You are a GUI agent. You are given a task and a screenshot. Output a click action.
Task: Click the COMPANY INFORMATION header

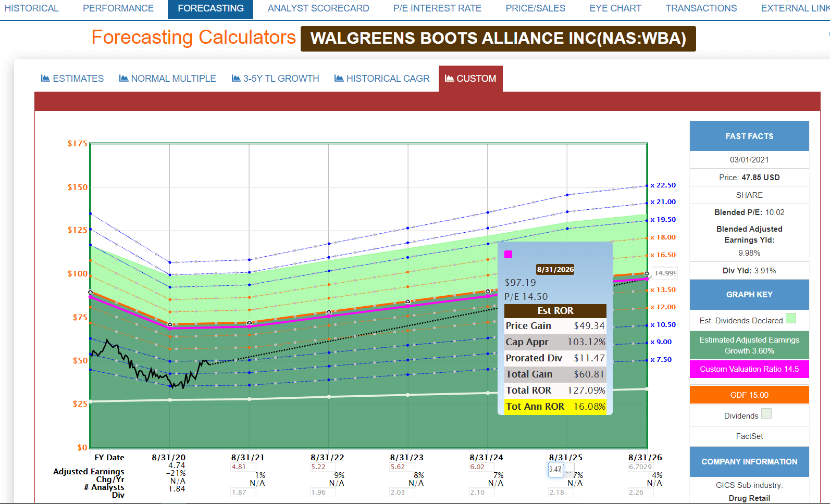pyautogui.click(x=749, y=462)
